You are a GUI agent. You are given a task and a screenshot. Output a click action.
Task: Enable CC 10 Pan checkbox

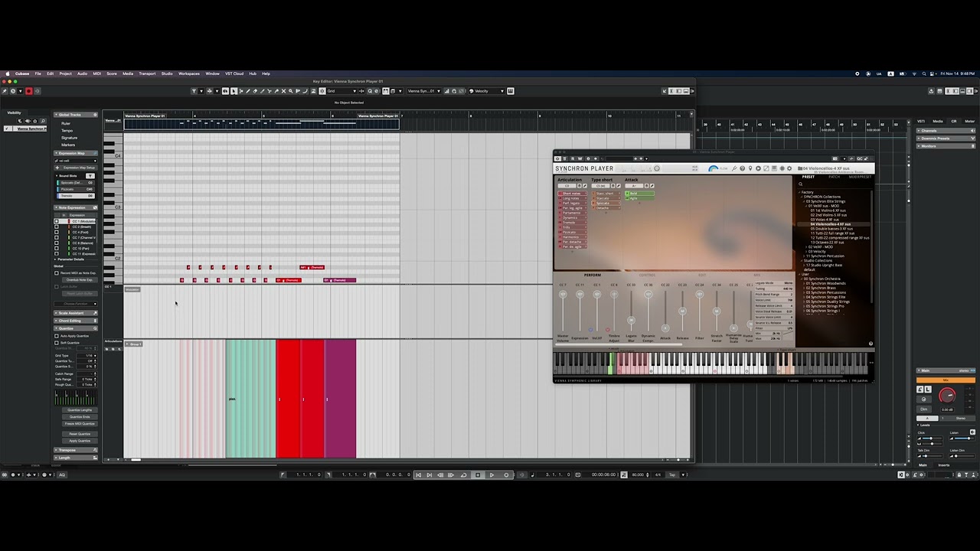point(56,248)
